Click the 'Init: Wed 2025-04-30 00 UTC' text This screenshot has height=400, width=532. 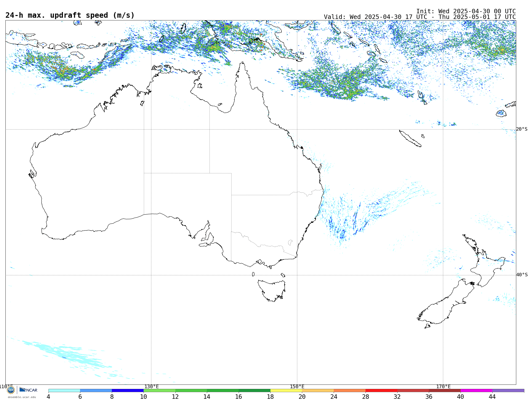466,11
